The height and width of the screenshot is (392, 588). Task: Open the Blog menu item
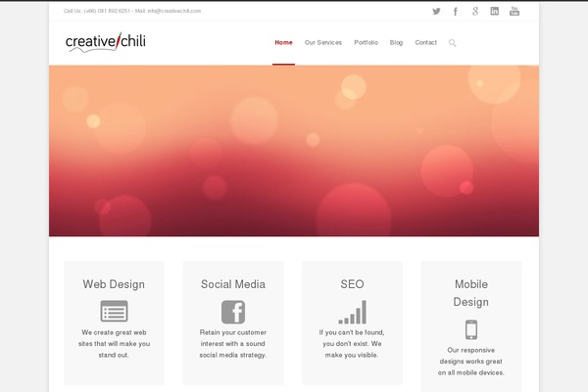pyautogui.click(x=396, y=42)
